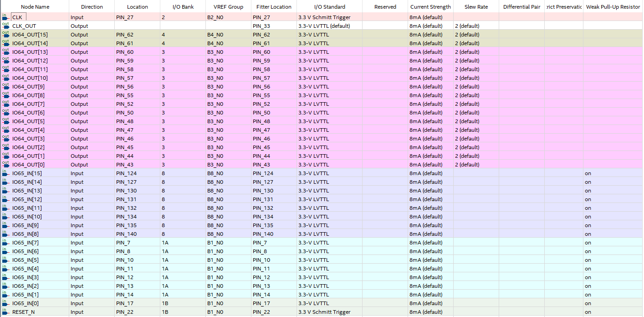This screenshot has width=644, height=317.
Task: Click the output pin icon for IO64_OUT[1]
Action: [5, 156]
